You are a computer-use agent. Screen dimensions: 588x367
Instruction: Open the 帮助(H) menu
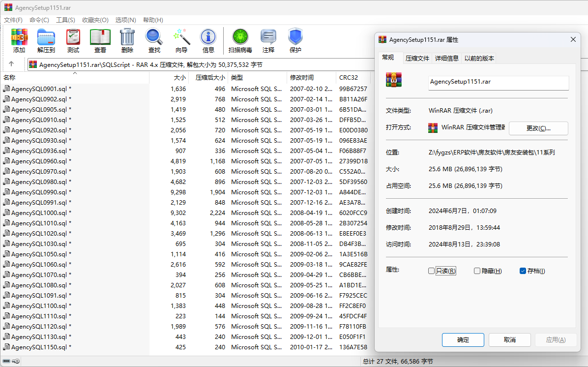tap(153, 20)
